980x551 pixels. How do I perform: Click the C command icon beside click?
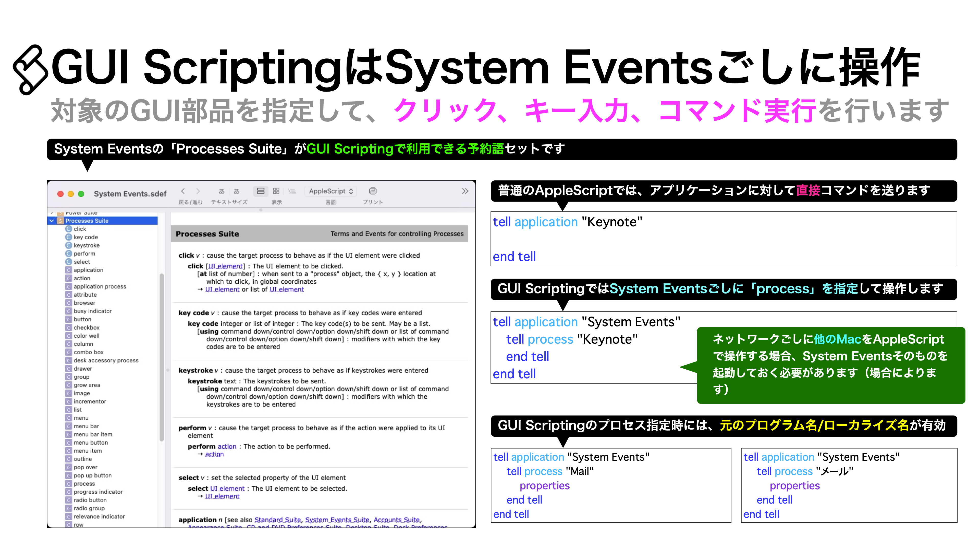coord(68,229)
